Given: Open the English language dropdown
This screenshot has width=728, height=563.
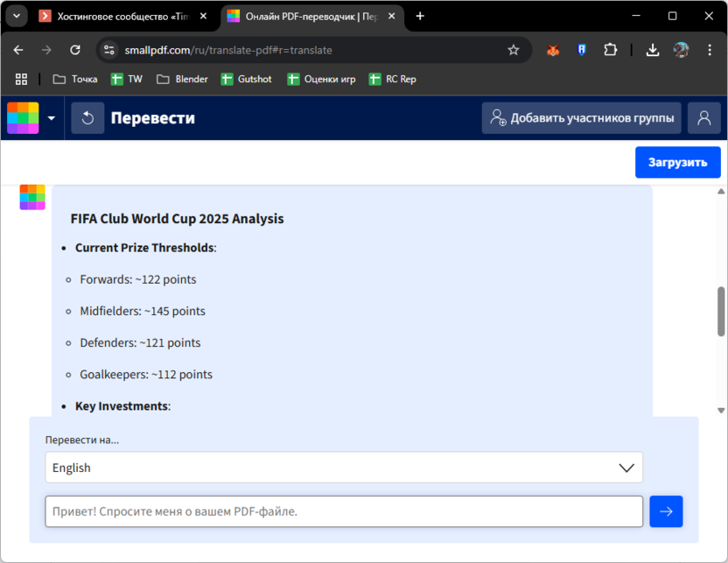Looking at the screenshot, I should pyautogui.click(x=344, y=468).
